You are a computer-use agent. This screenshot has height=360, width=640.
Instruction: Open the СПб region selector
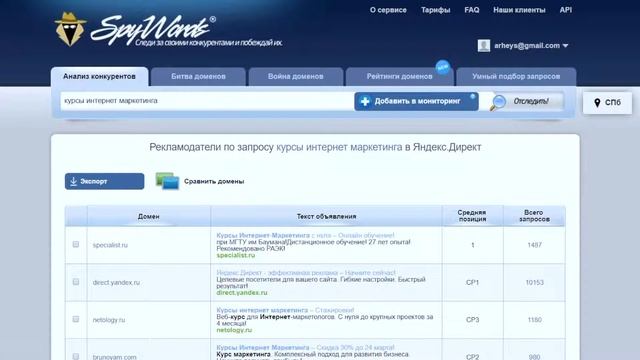[607, 102]
